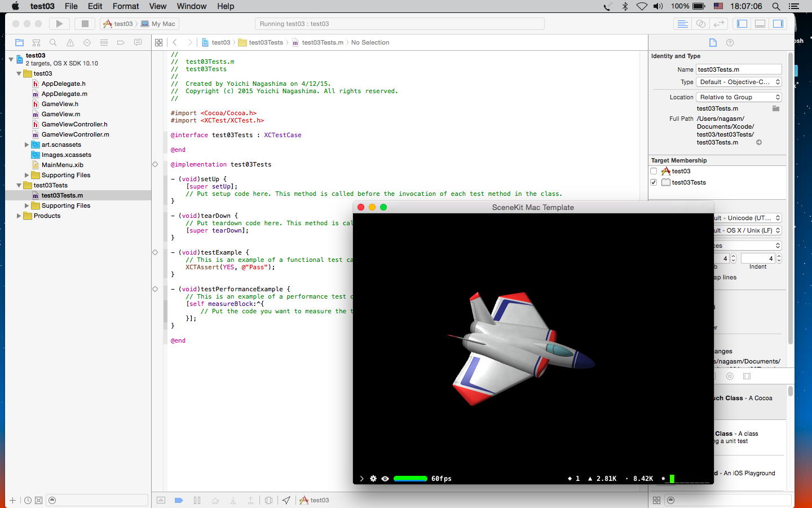
Task: Switch to the Assistant editor
Action: point(700,24)
